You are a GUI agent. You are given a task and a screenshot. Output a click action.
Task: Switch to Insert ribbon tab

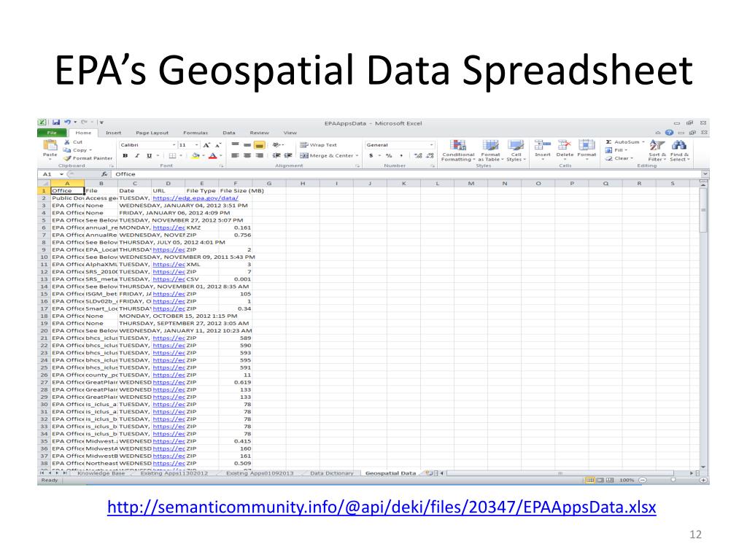click(x=113, y=133)
